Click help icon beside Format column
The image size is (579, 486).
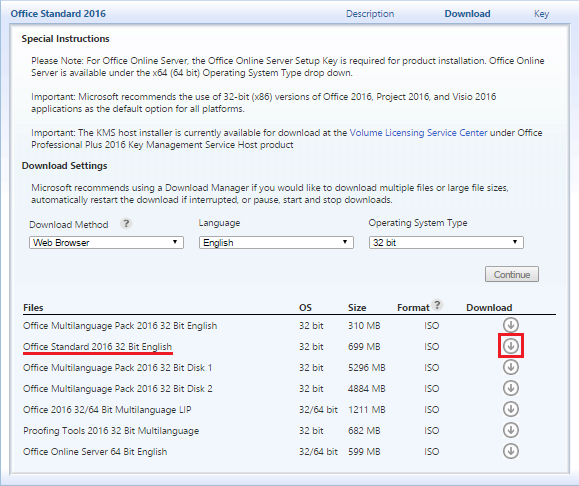[x=437, y=305]
